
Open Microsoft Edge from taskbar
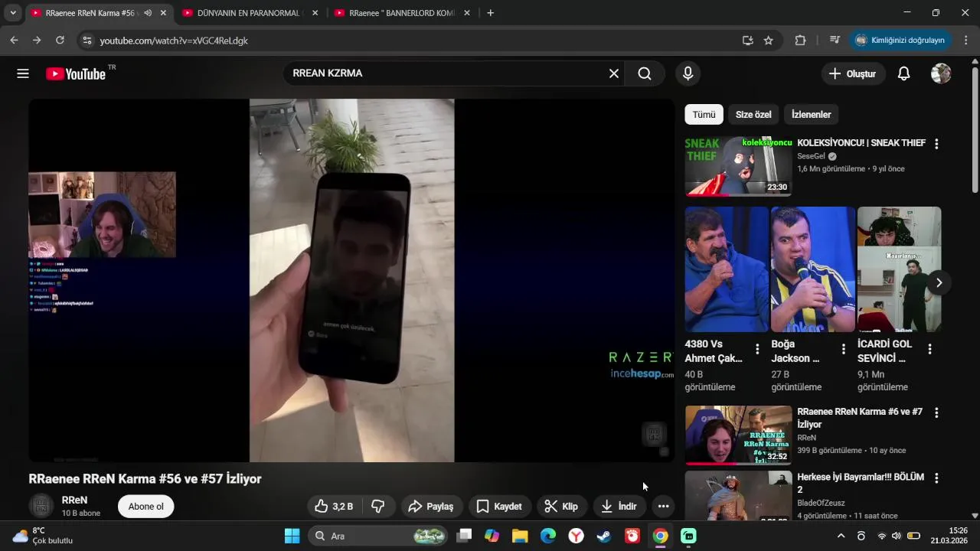[x=548, y=536]
